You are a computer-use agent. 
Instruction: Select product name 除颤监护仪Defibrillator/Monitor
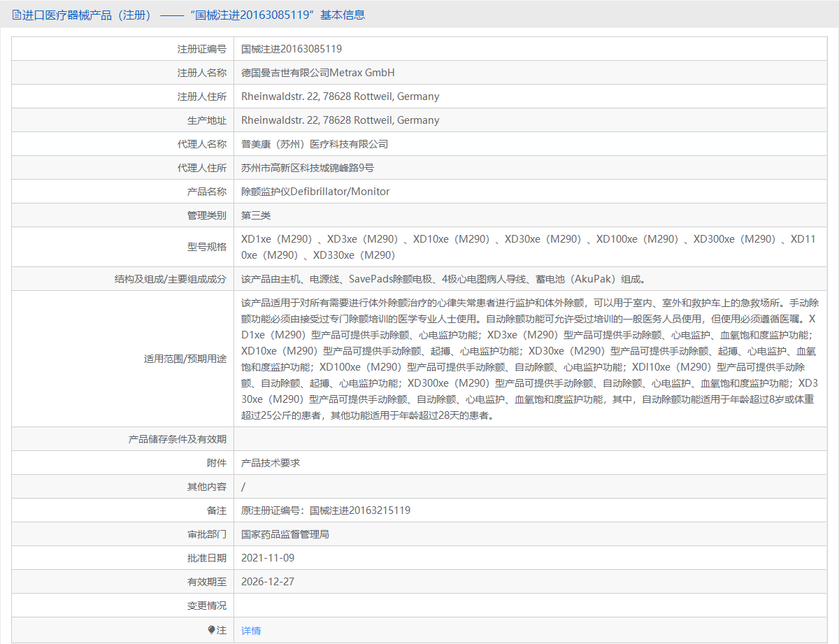(x=315, y=192)
